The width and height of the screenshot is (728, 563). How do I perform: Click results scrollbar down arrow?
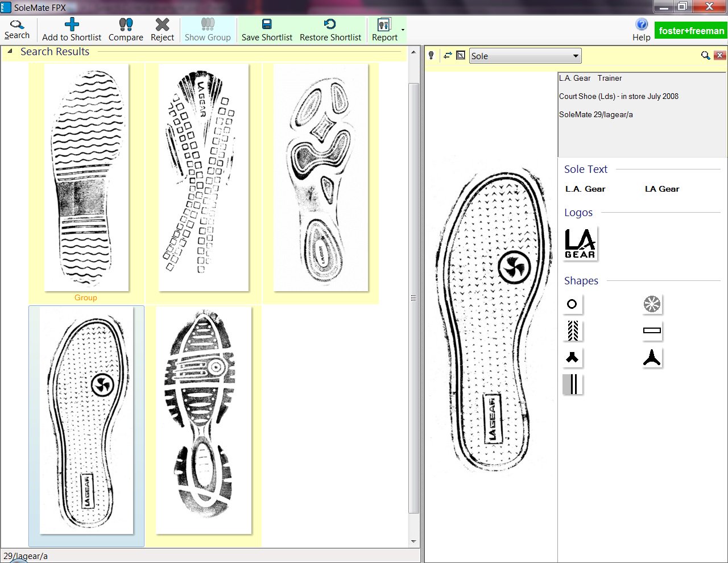[413, 541]
